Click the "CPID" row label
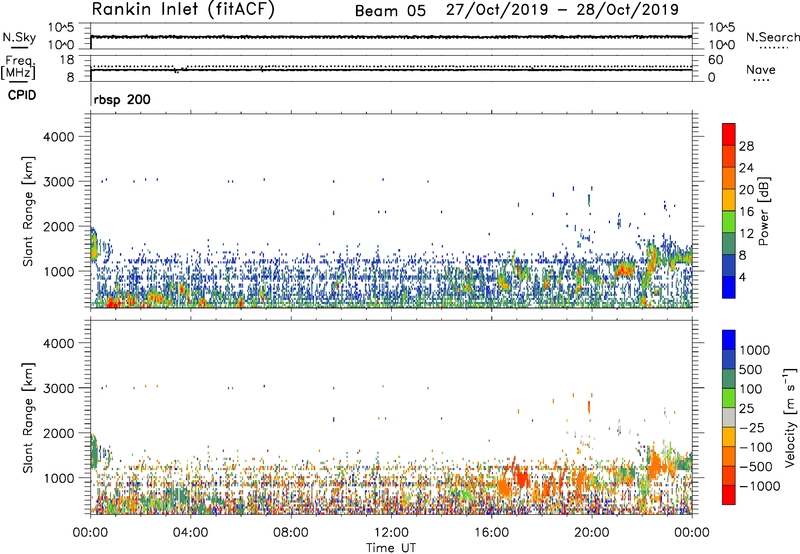Screen dimensions: 800x554 click(x=22, y=95)
